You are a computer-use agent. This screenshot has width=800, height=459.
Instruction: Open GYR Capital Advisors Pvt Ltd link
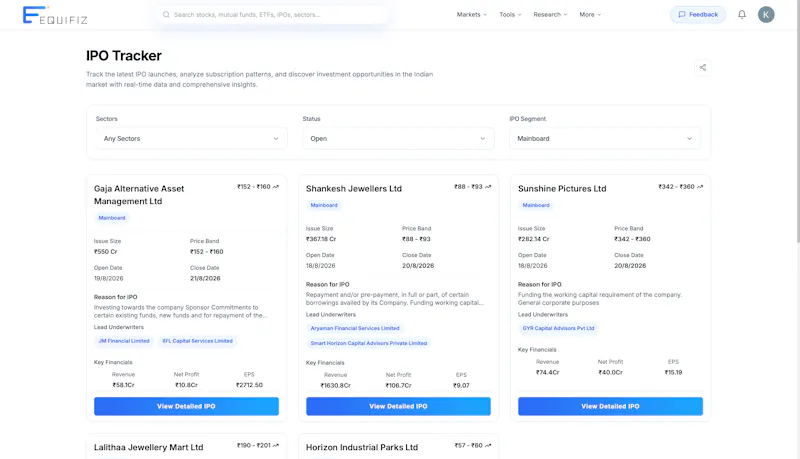point(558,328)
